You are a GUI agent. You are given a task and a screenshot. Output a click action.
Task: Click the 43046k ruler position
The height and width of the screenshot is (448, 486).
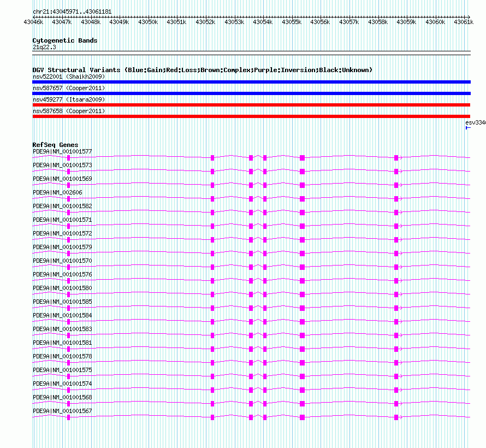tap(33, 22)
